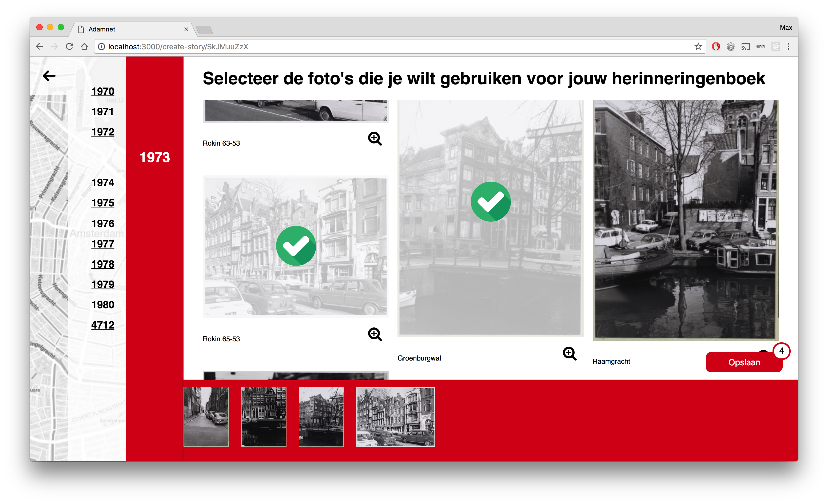Open the red adblock extension icon

(x=716, y=47)
